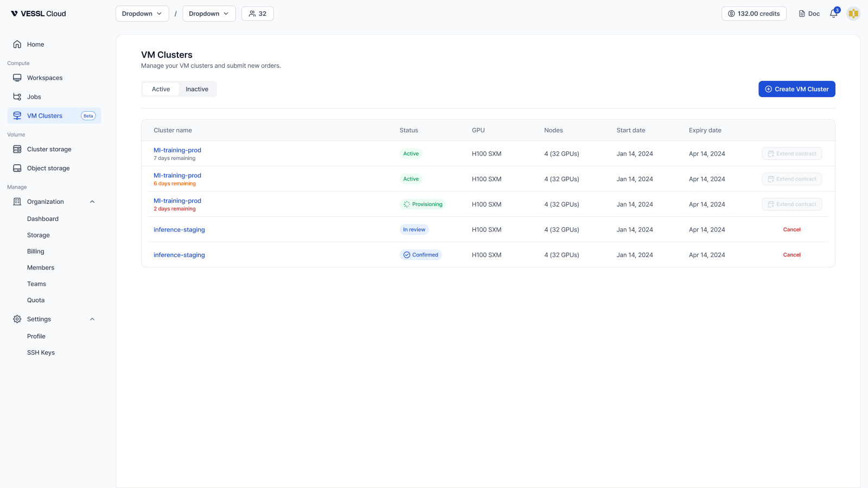The width and height of the screenshot is (868, 488).
Task: Click the Jobs icon in sidebar
Action: pos(17,97)
